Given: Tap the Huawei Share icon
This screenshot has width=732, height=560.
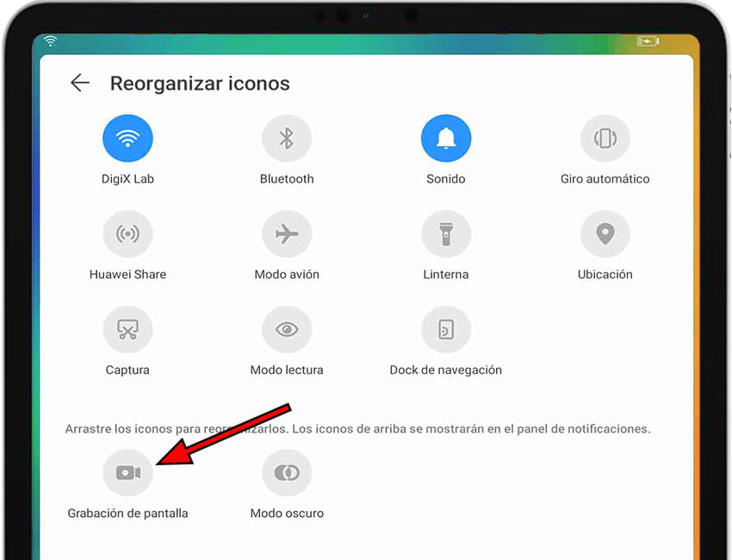Looking at the screenshot, I should (x=127, y=233).
